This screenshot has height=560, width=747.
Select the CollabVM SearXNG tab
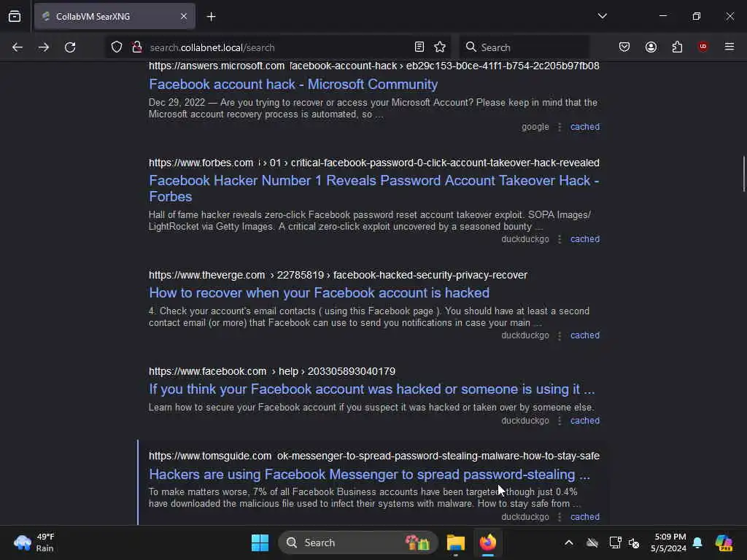point(115,17)
